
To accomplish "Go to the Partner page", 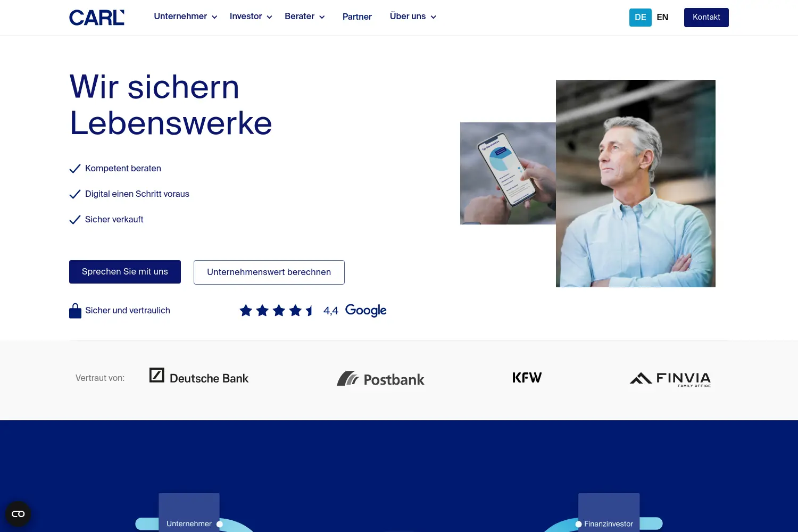I will coord(357,17).
